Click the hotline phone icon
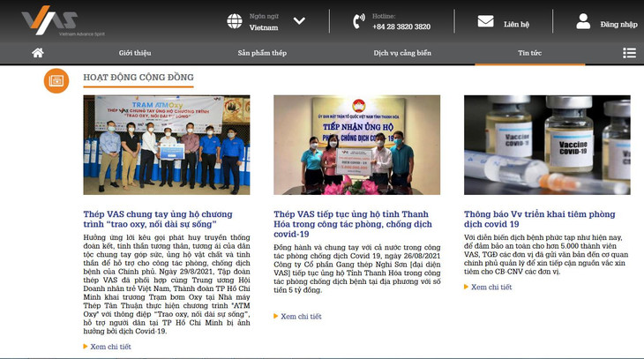 pyautogui.click(x=358, y=21)
